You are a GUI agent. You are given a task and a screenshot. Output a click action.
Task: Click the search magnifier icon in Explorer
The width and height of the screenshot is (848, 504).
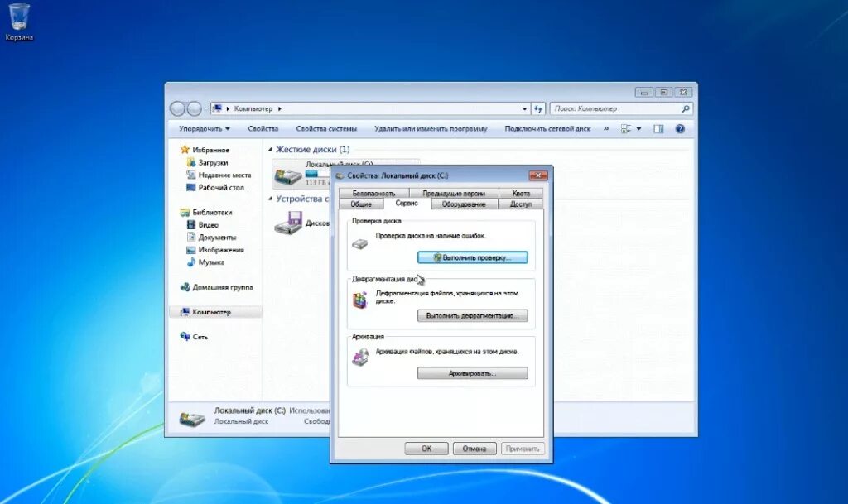pyautogui.click(x=685, y=108)
